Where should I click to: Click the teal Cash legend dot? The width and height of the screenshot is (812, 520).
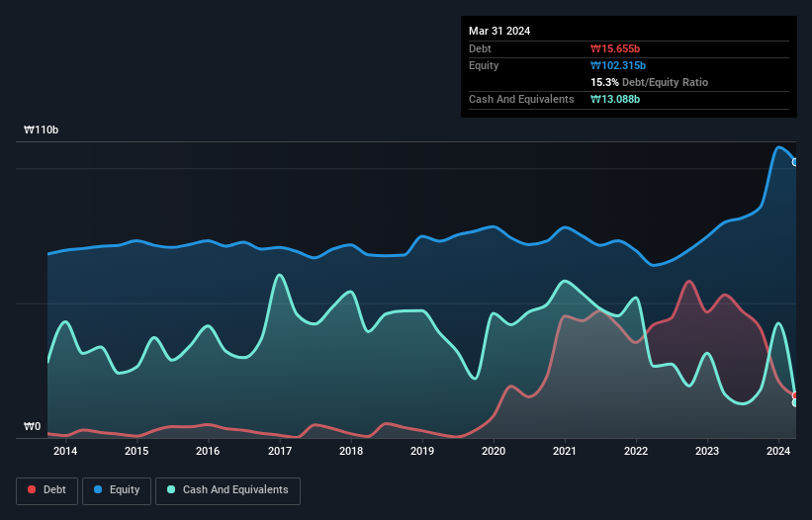[171, 489]
